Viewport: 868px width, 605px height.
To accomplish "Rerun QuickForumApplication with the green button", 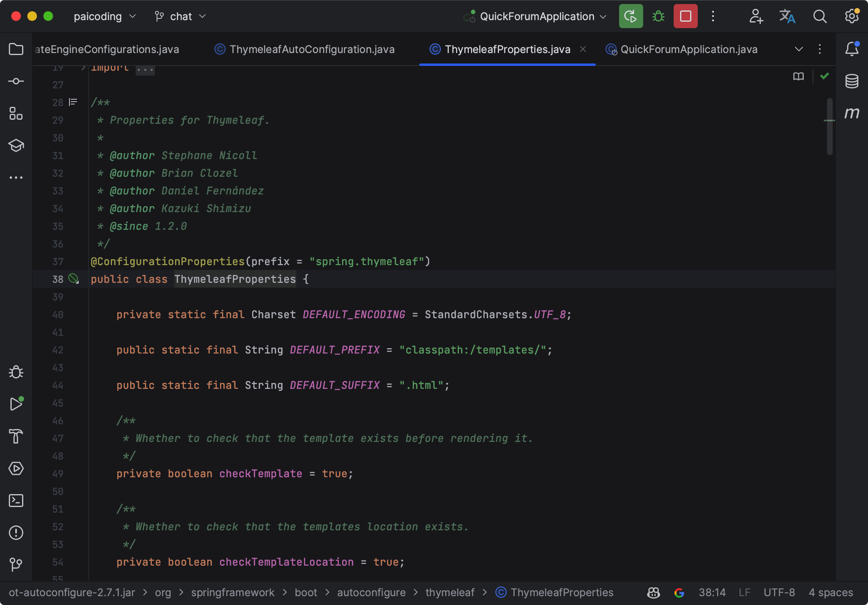I will 631,16.
